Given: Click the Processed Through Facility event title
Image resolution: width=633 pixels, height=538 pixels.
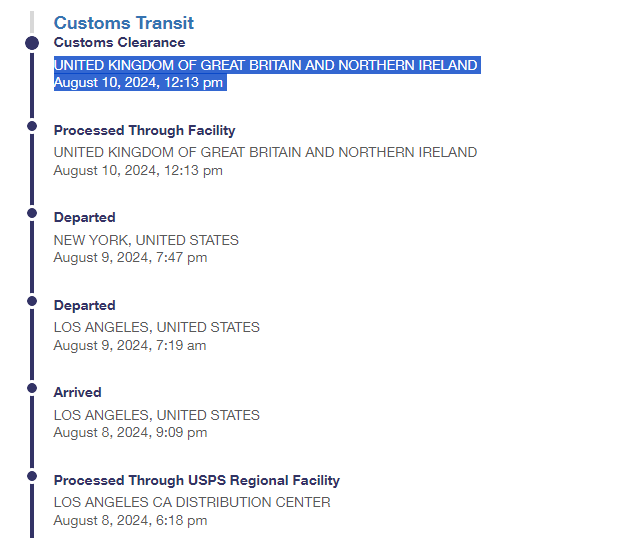Looking at the screenshot, I should pyautogui.click(x=144, y=130).
